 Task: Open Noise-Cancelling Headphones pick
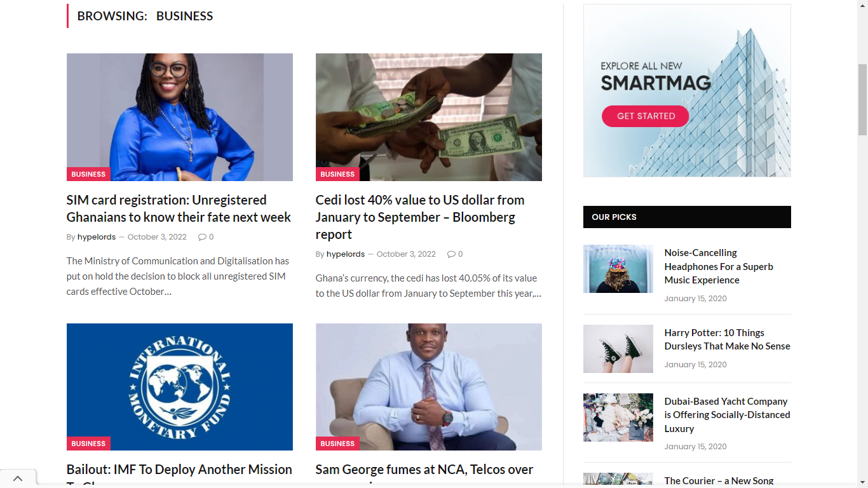pyautogui.click(x=719, y=266)
